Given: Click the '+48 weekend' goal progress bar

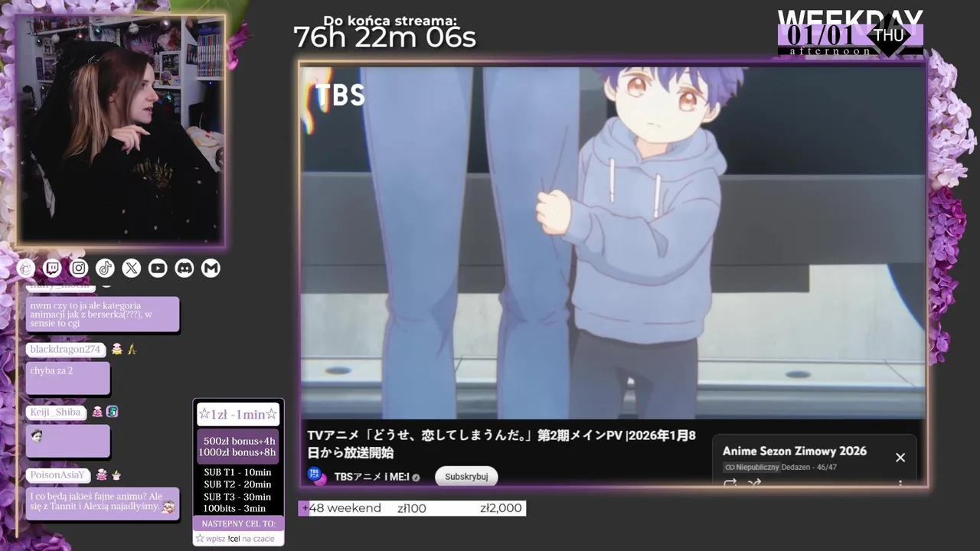Looking at the screenshot, I should [x=412, y=508].
